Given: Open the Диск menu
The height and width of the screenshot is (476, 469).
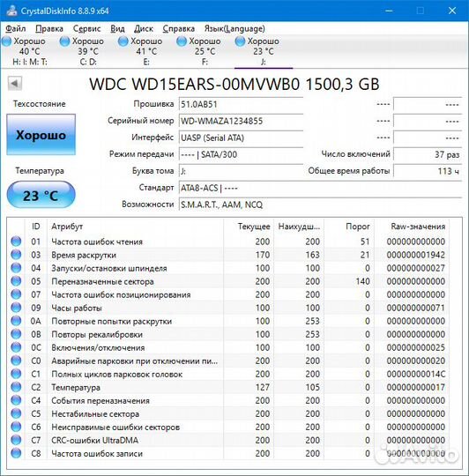Looking at the screenshot, I should point(144,29).
